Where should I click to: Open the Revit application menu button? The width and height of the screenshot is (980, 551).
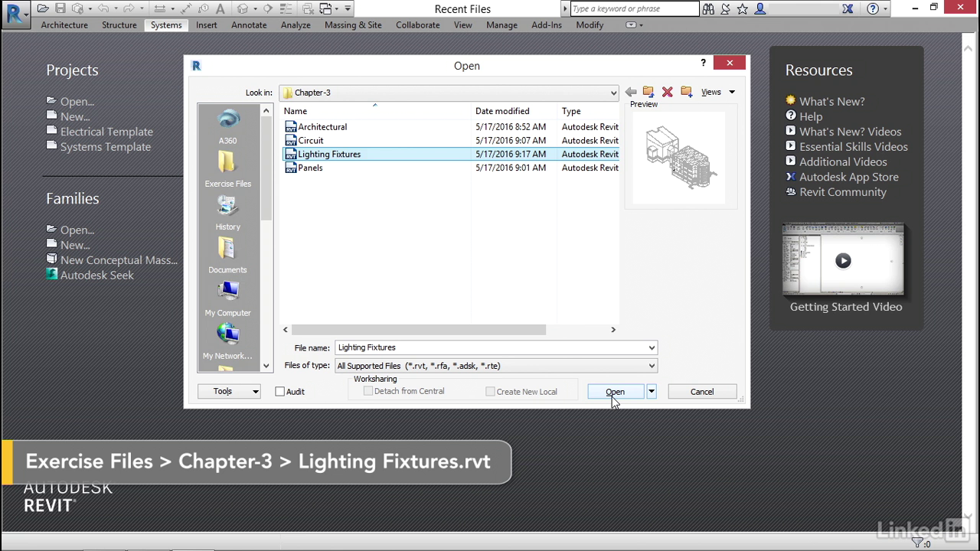15,13
